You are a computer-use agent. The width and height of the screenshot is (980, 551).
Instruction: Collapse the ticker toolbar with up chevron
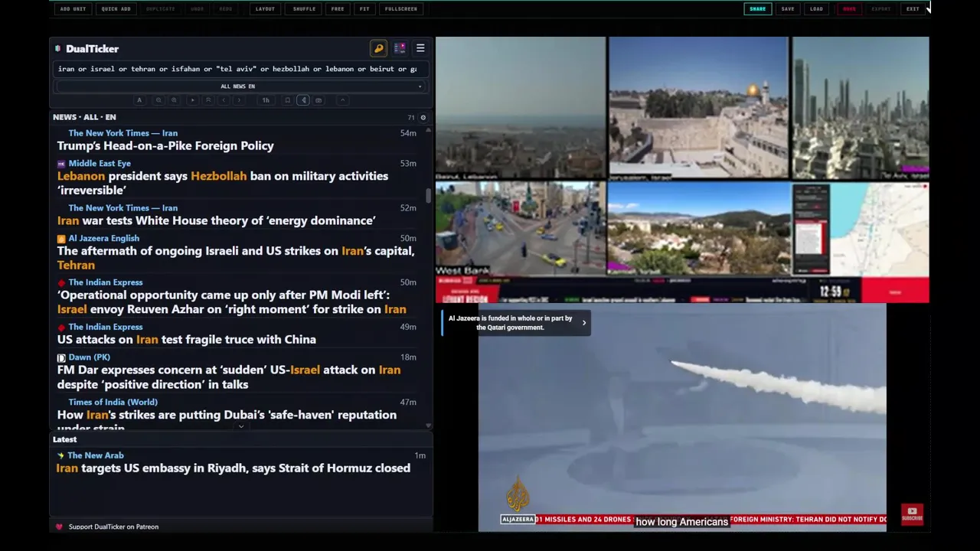(x=342, y=100)
